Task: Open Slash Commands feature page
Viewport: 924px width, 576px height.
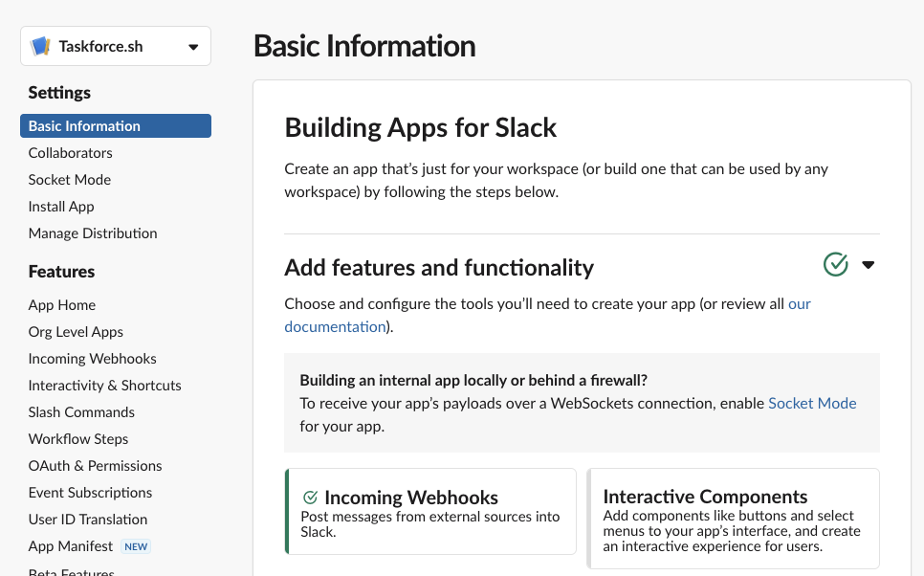Action: 81,412
